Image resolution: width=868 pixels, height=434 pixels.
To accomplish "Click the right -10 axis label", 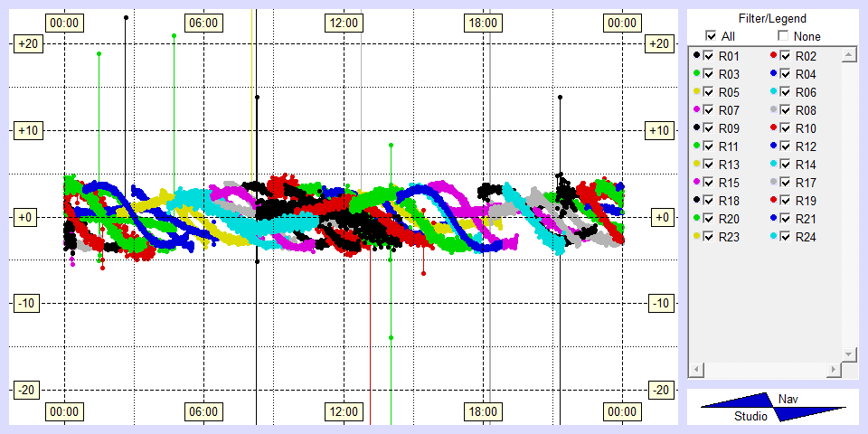I will click(x=661, y=303).
